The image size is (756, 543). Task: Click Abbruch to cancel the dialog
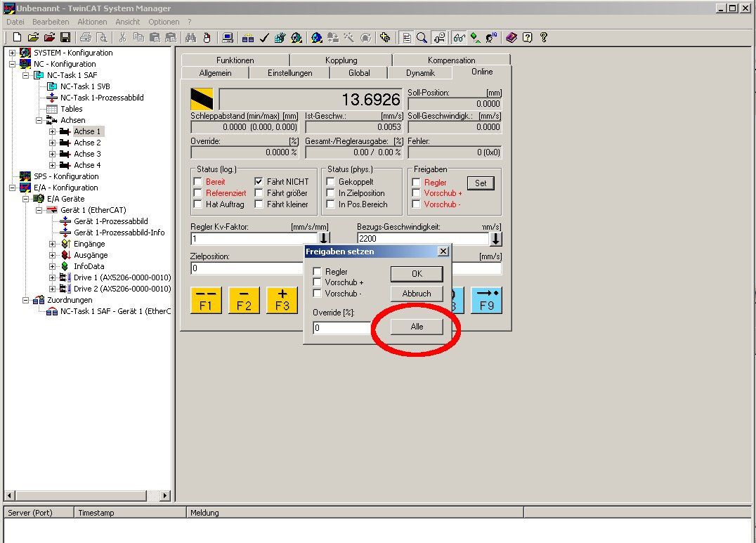pyautogui.click(x=417, y=293)
